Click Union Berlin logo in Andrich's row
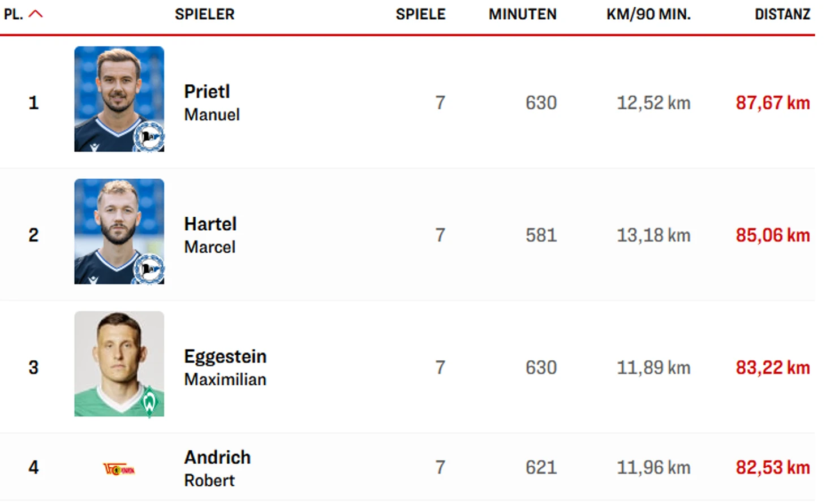The width and height of the screenshot is (826, 504). tap(119, 469)
